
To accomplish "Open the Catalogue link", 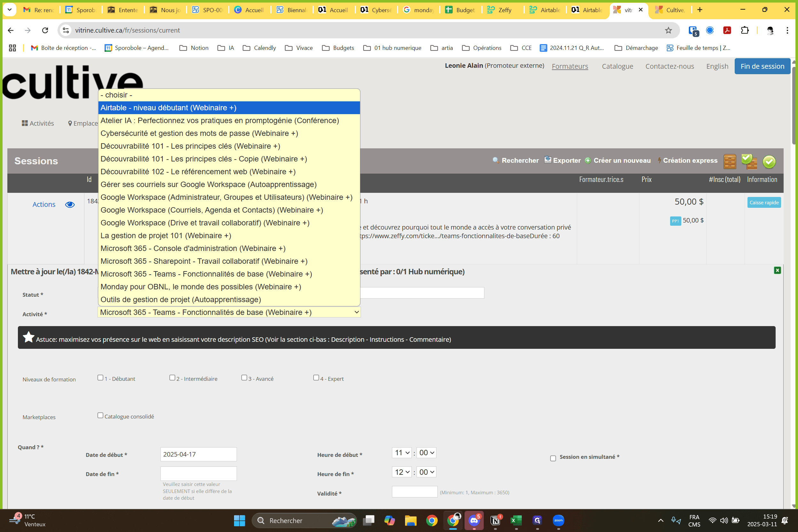I will (x=617, y=66).
